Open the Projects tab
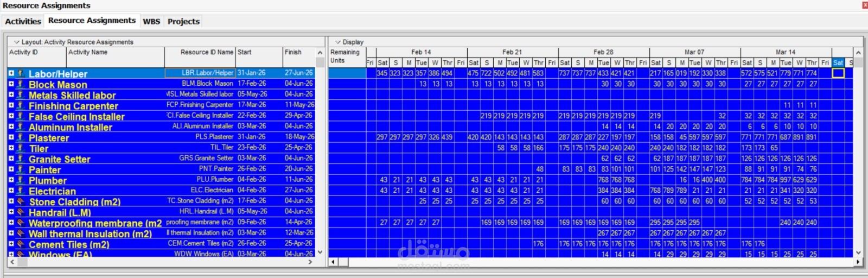 click(x=183, y=21)
